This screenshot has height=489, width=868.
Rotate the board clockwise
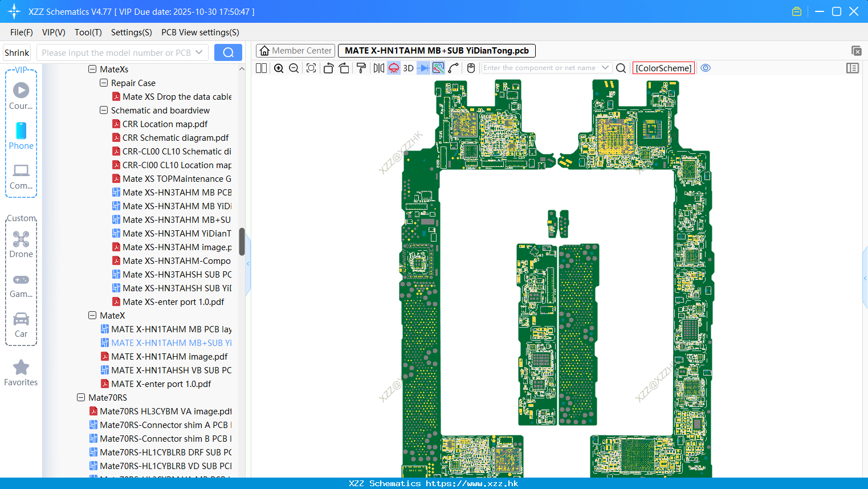[344, 68]
